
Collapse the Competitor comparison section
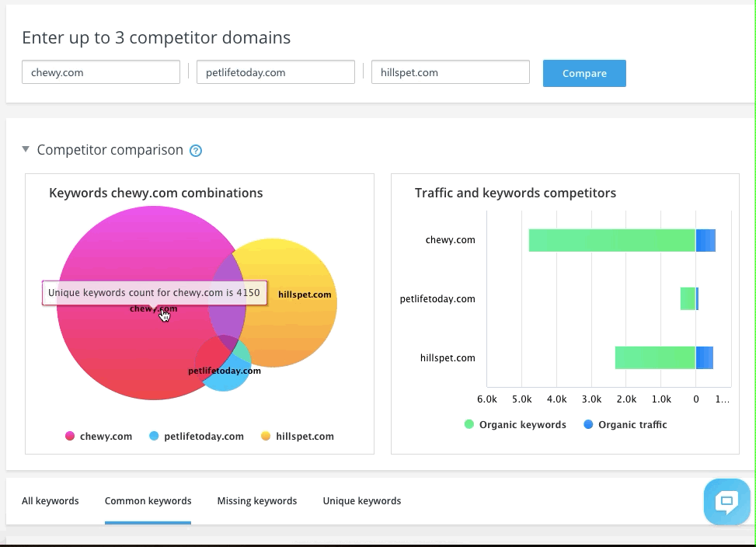coord(26,149)
